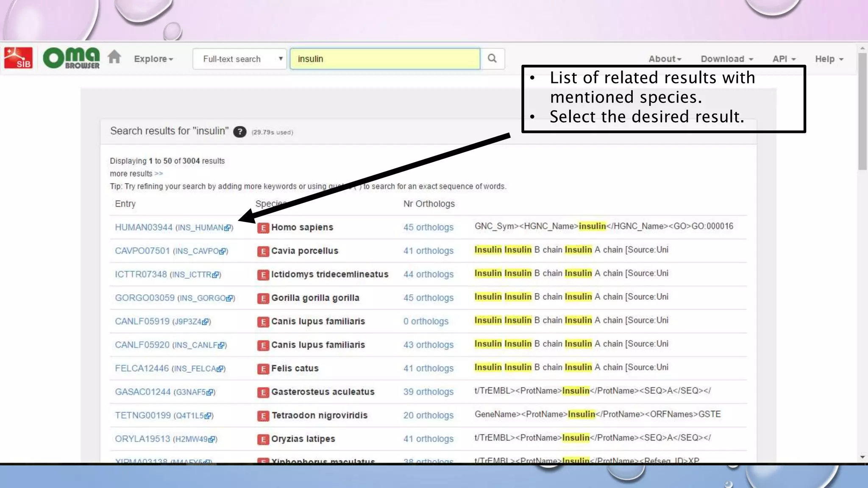Click the red E badge for Homo sapiens
The image size is (868, 488).
263,228
